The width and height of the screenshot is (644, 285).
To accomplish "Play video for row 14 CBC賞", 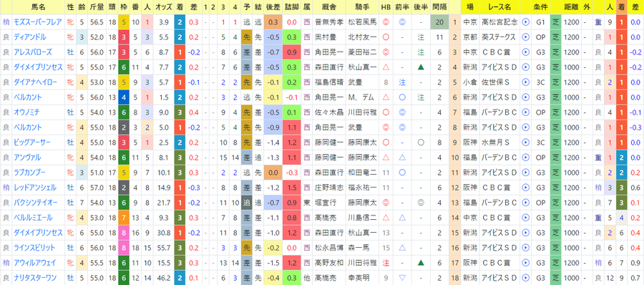I will pyautogui.click(x=525, y=218).
